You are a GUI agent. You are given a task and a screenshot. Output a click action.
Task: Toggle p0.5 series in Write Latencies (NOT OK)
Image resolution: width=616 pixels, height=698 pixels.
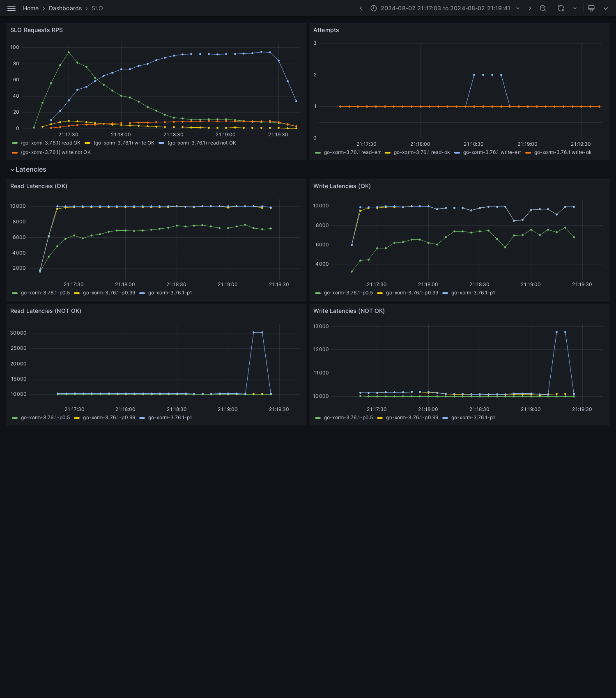[x=348, y=418]
